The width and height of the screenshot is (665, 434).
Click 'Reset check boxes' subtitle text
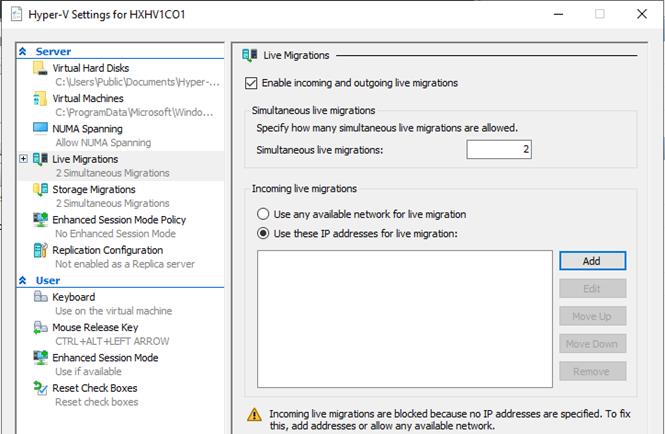coord(97,402)
